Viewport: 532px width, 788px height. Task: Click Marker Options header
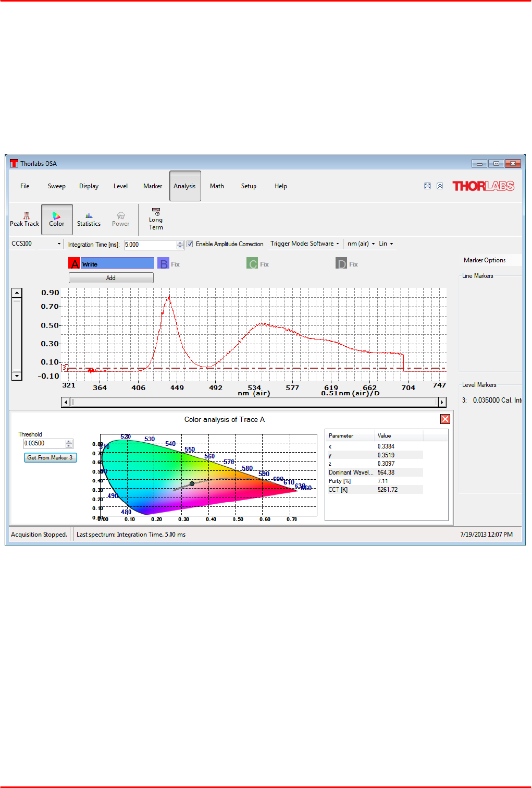485,260
